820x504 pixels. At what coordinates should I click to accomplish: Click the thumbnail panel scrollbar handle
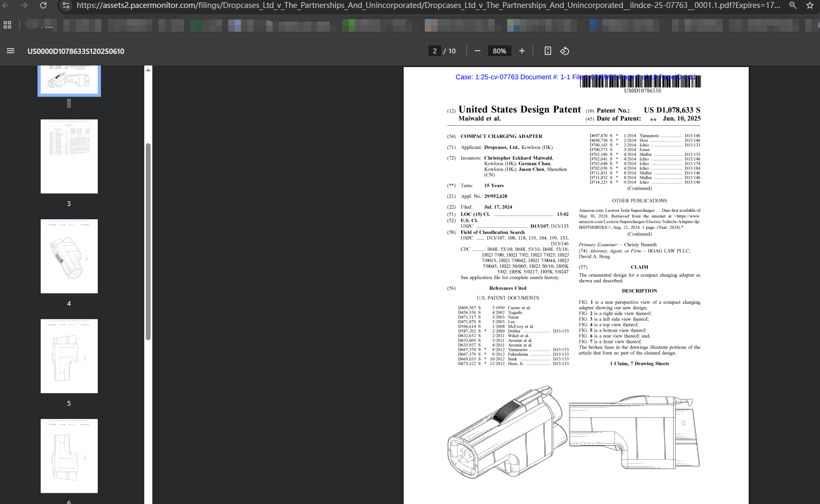click(x=148, y=241)
